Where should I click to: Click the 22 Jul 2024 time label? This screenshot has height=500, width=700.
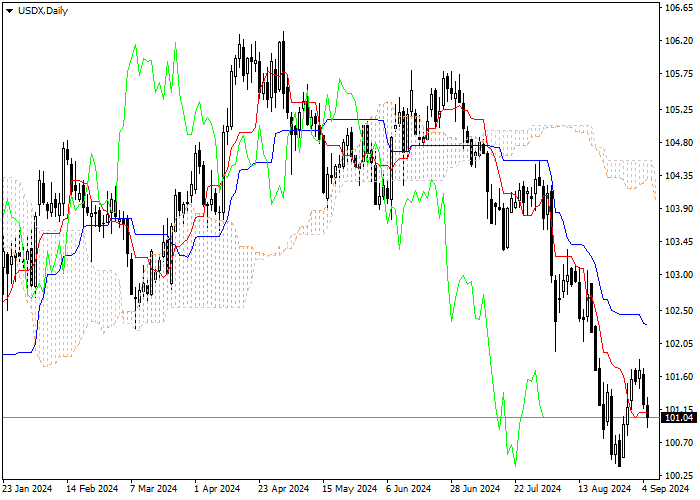pyautogui.click(x=538, y=488)
